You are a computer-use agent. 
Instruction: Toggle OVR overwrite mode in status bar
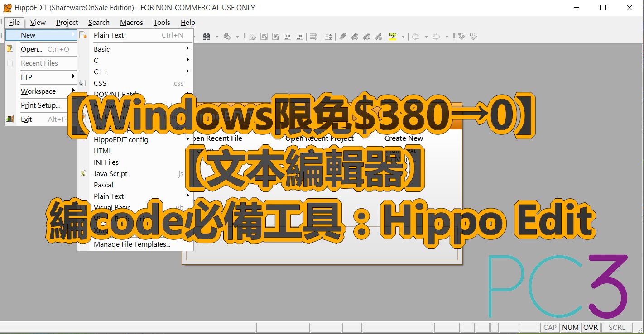tap(591, 327)
